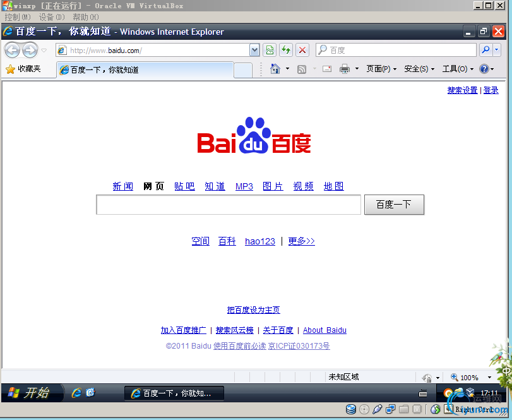The height and width of the screenshot is (420, 512).
Task: Click the 京ICP证030173号 link
Action: tap(299, 346)
